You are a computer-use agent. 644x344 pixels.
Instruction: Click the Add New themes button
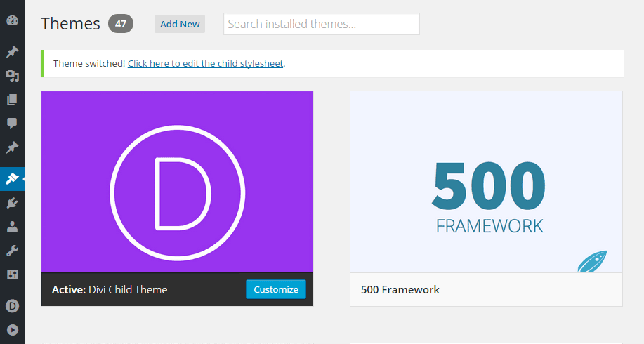coord(180,24)
